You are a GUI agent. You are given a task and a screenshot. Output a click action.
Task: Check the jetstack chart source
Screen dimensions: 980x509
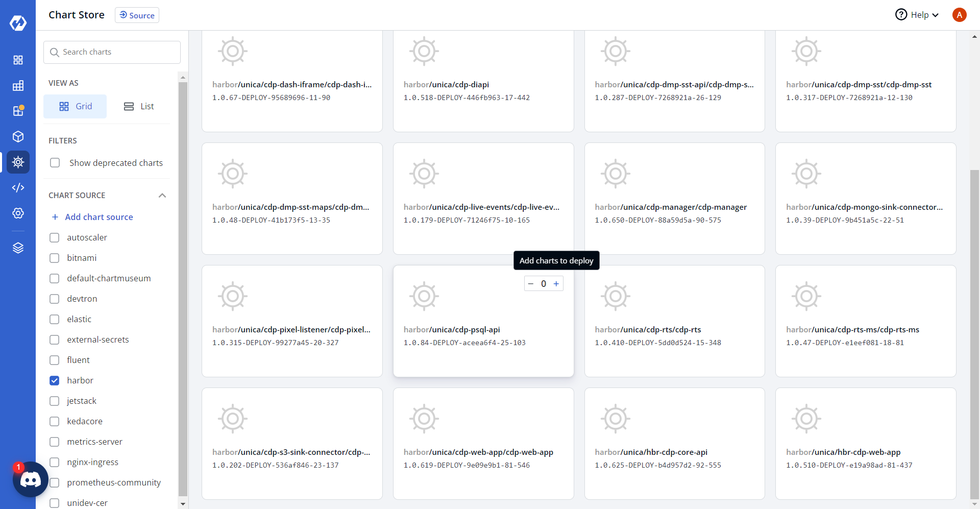tap(55, 401)
